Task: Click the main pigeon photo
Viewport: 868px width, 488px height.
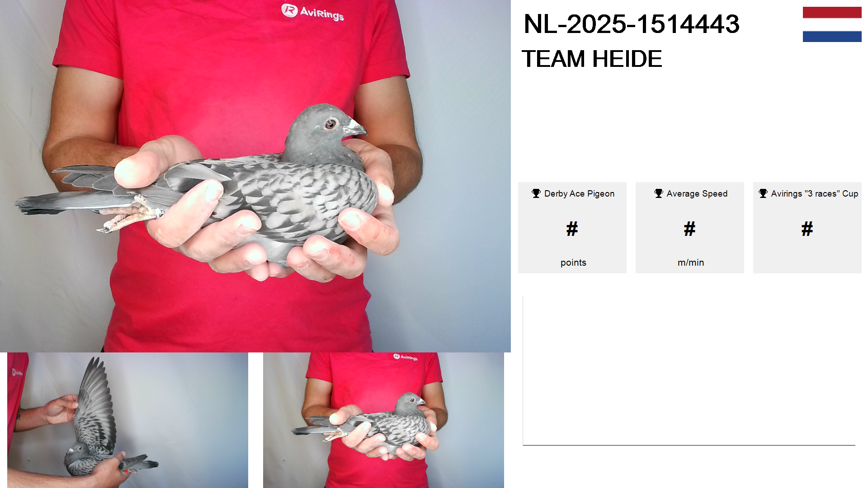Action: click(x=255, y=176)
